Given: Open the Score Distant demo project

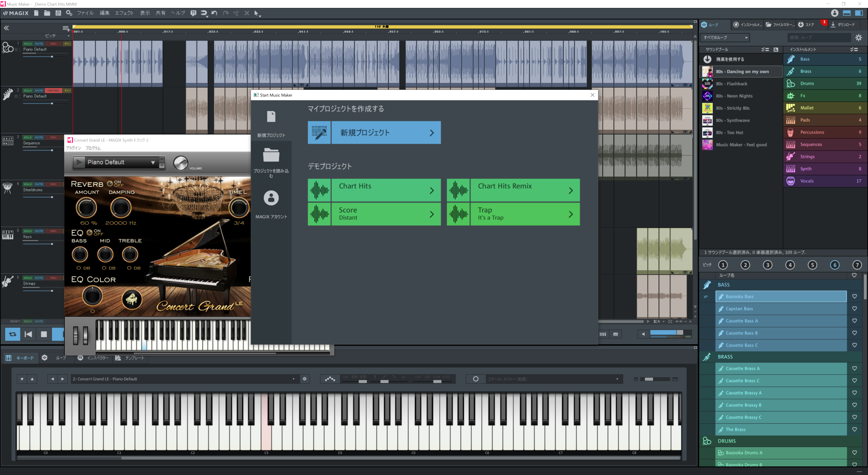Looking at the screenshot, I should (x=374, y=214).
